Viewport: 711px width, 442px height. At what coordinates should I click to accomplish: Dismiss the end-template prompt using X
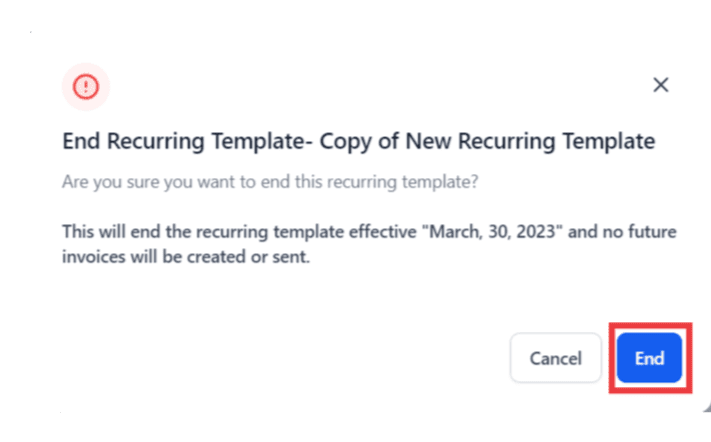pos(660,85)
